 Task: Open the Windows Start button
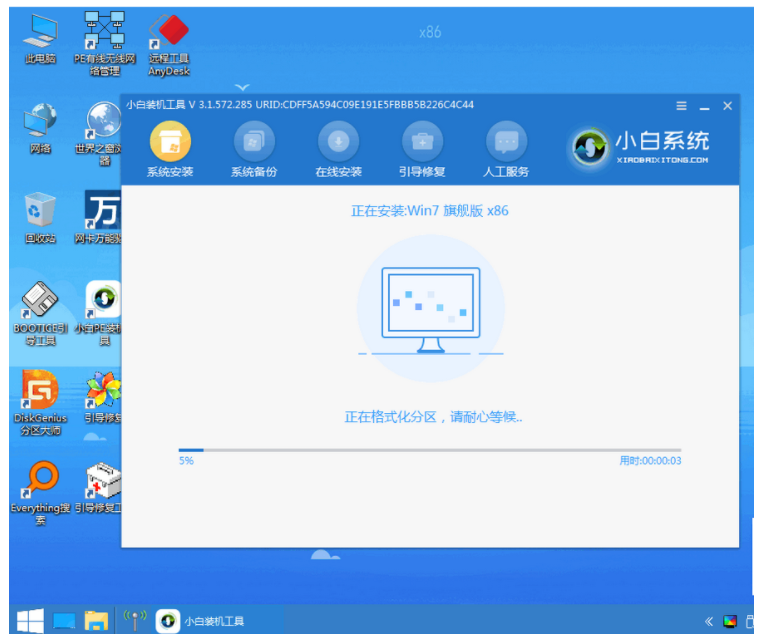(30, 621)
